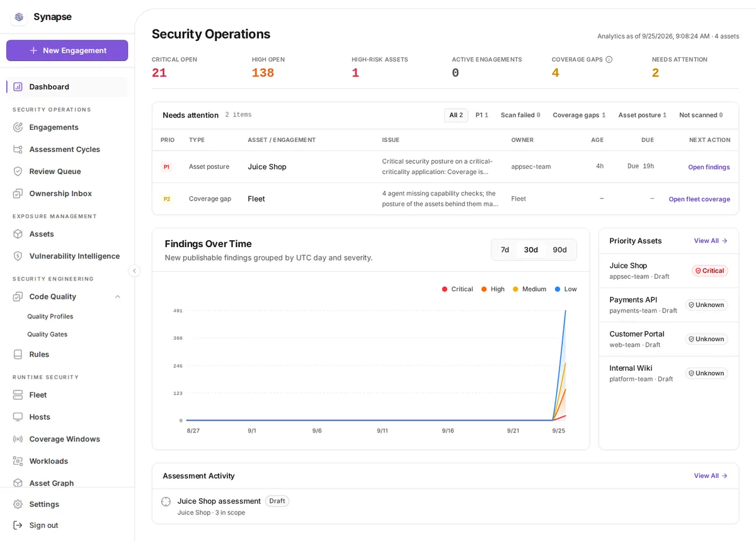The height and width of the screenshot is (541, 756).
Task: Select the 7d time range
Action: pyautogui.click(x=505, y=250)
